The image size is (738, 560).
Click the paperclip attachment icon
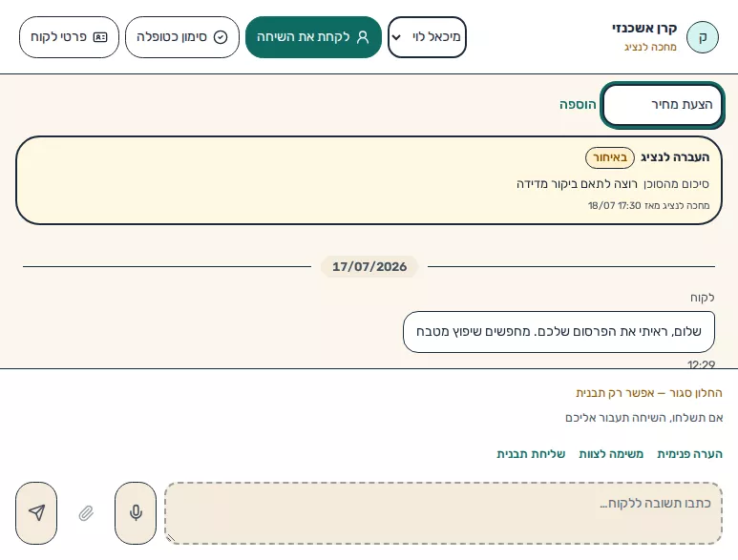pos(86,513)
